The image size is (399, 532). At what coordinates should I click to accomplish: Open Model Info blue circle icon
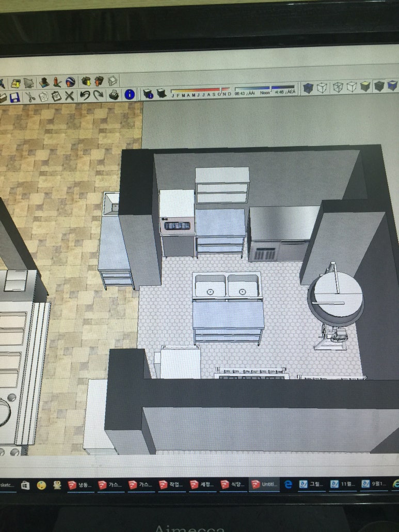[130, 94]
